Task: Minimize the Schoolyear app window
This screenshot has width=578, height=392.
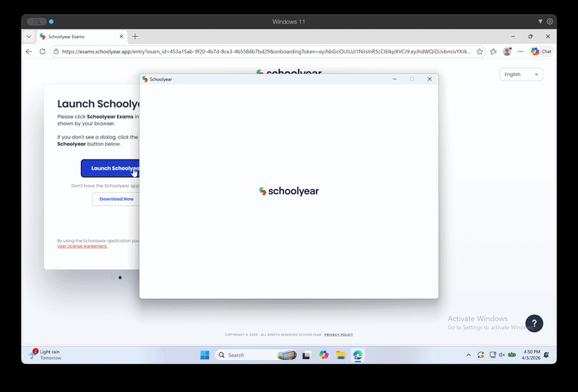Action: tap(394, 79)
